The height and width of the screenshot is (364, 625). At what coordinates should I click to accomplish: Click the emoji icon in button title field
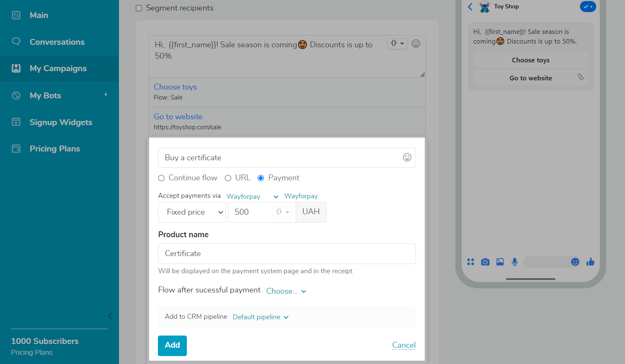click(407, 157)
